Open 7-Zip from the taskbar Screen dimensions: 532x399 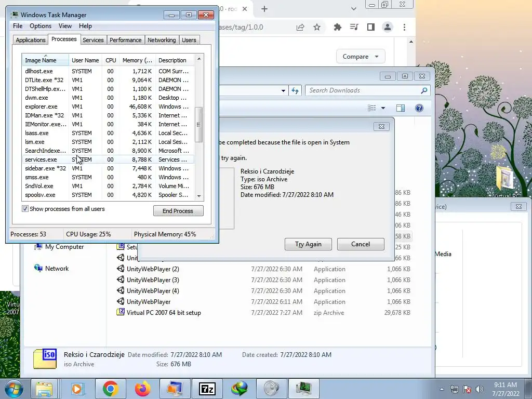point(207,389)
